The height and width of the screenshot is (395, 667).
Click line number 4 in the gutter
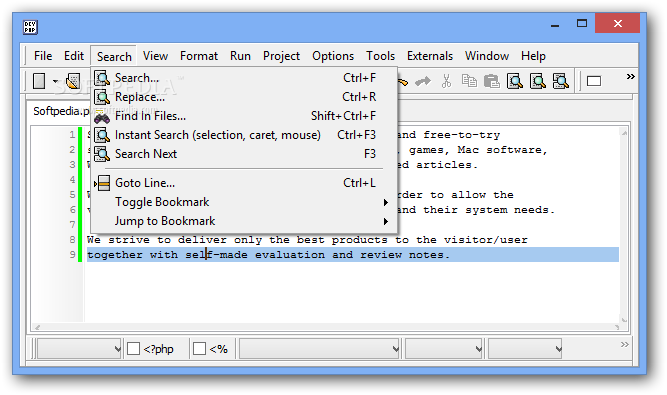72,180
